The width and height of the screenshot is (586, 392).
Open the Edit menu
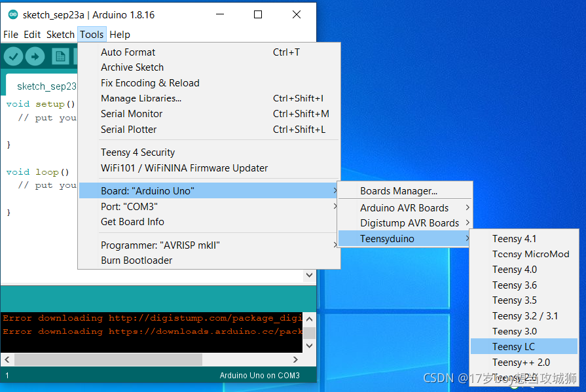pos(32,35)
